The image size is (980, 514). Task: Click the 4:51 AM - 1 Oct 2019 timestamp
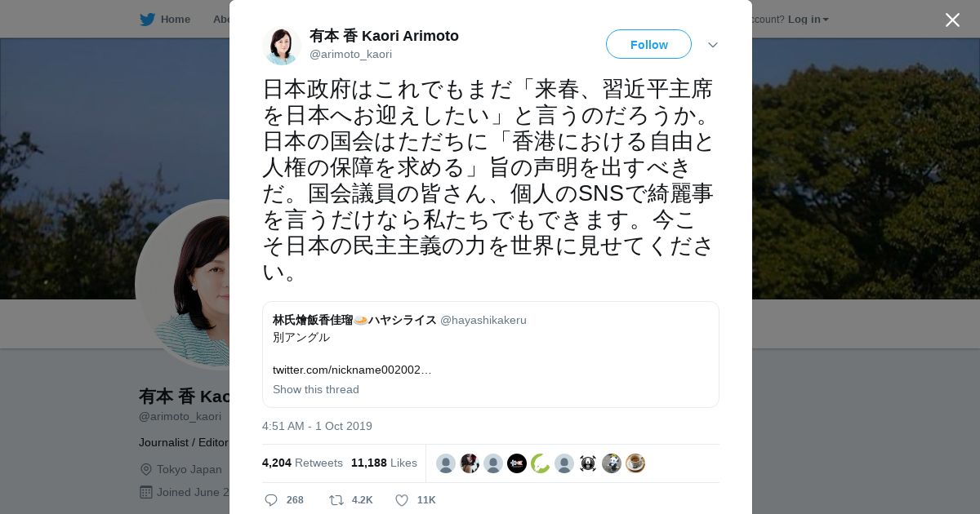[x=317, y=426]
